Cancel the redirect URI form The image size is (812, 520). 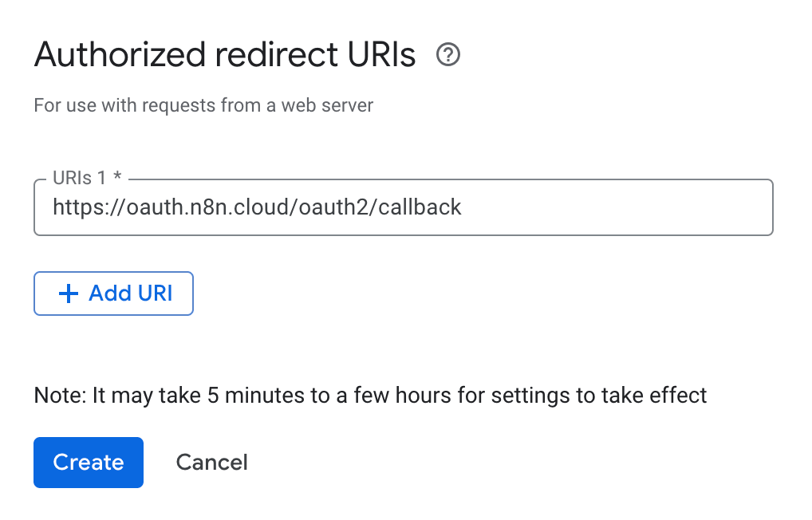point(211,463)
